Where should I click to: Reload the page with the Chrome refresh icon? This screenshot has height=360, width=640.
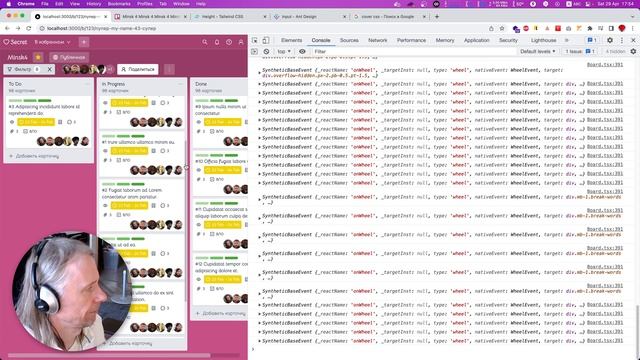(x=29, y=28)
